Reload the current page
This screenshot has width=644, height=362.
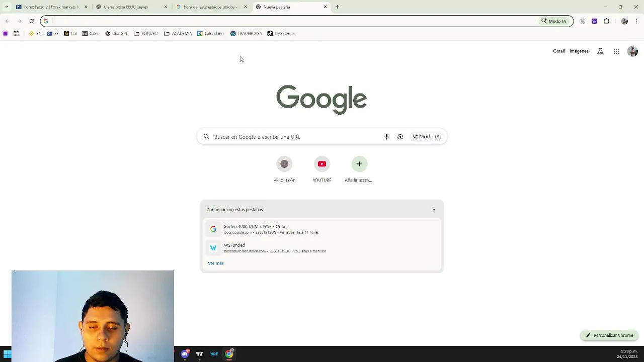point(31,21)
